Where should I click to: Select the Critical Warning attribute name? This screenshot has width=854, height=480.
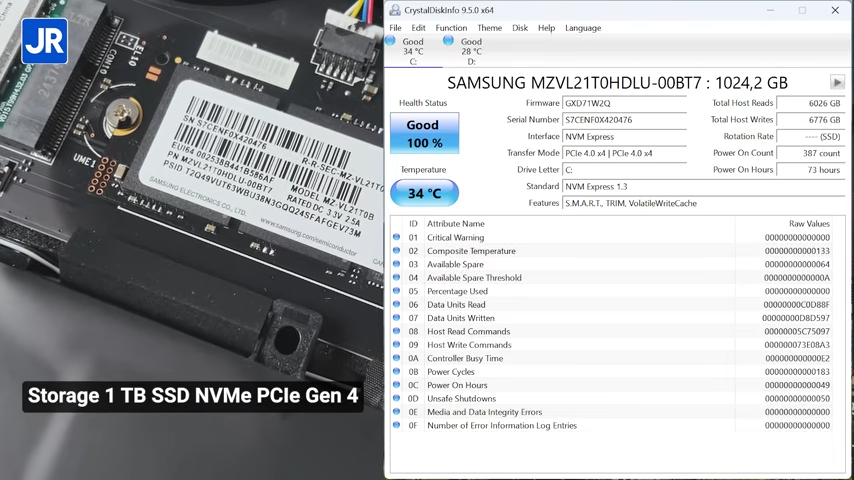[455, 238]
